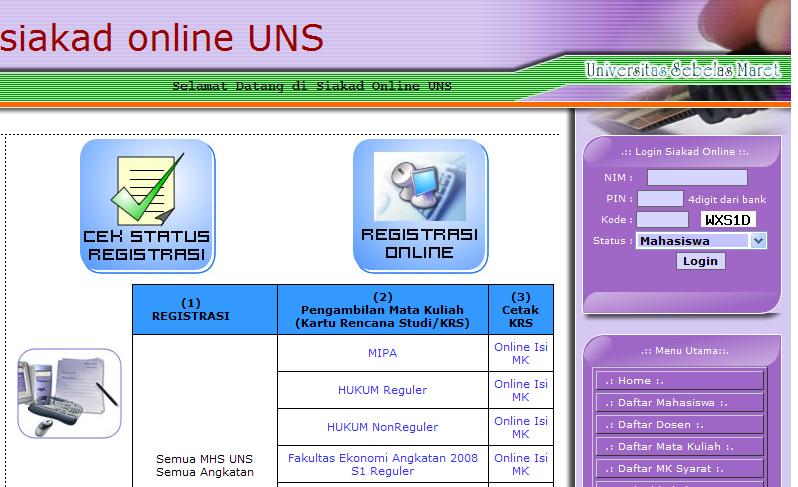Click the Login Siakad Online panel heading
Viewport: 798px width, 487px height.
pos(685,152)
